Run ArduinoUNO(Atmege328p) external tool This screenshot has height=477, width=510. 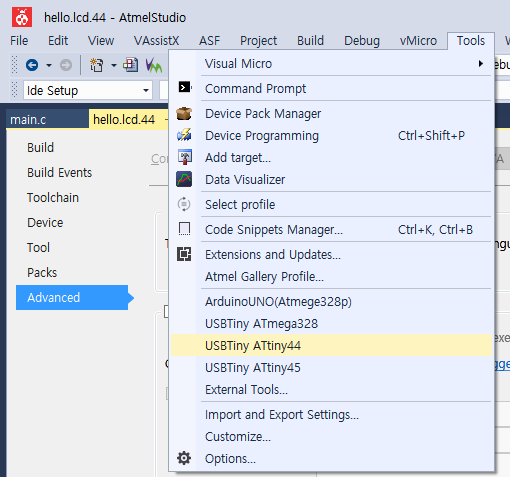pyautogui.click(x=331, y=301)
